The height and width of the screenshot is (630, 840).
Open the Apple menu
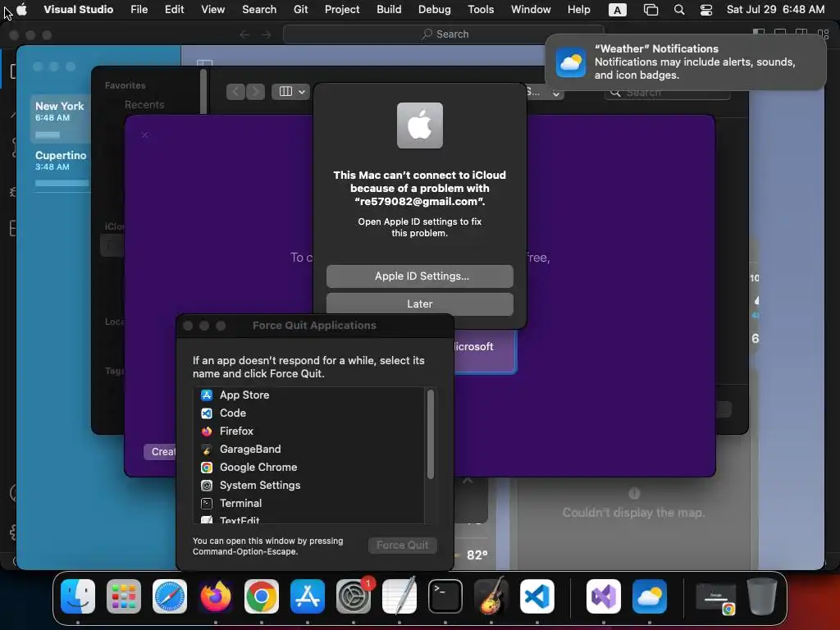click(22, 10)
